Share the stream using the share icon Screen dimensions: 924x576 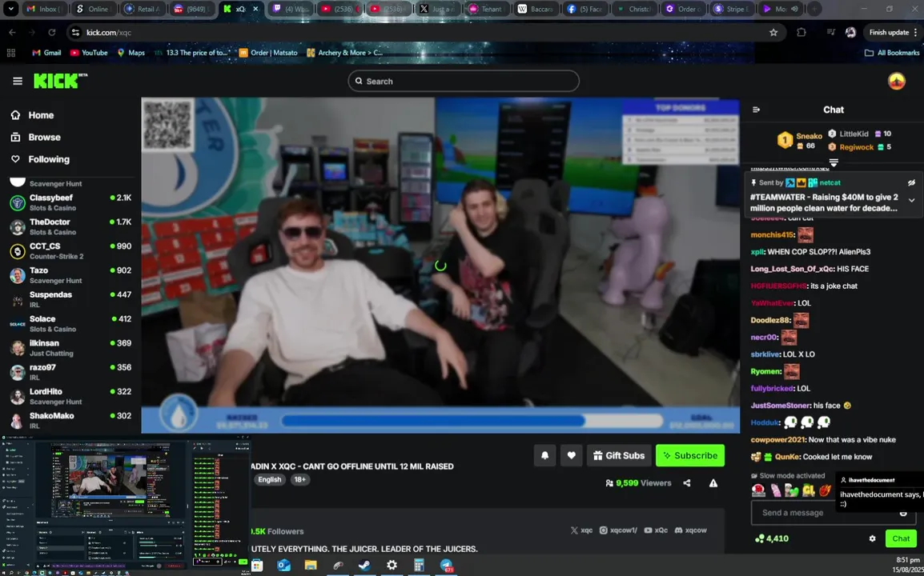point(686,483)
